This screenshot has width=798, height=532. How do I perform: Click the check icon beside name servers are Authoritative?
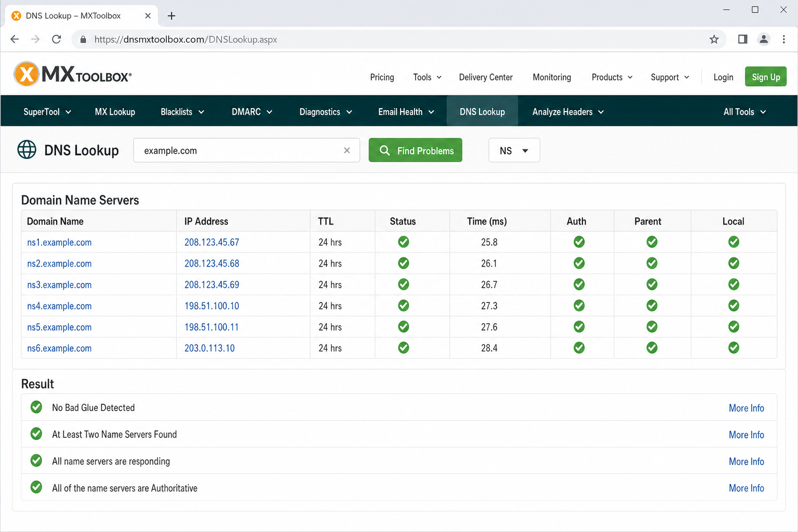pyautogui.click(x=36, y=487)
